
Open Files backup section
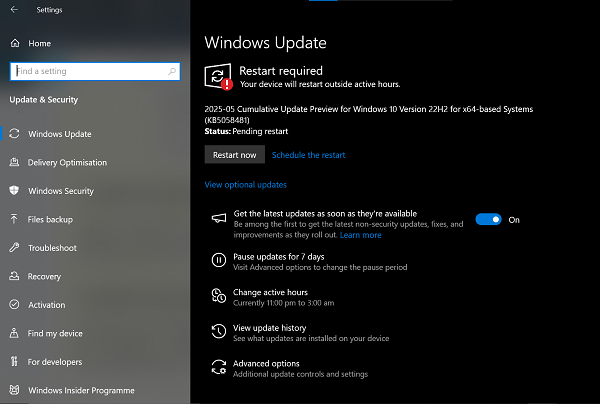(x=50, y=219)
